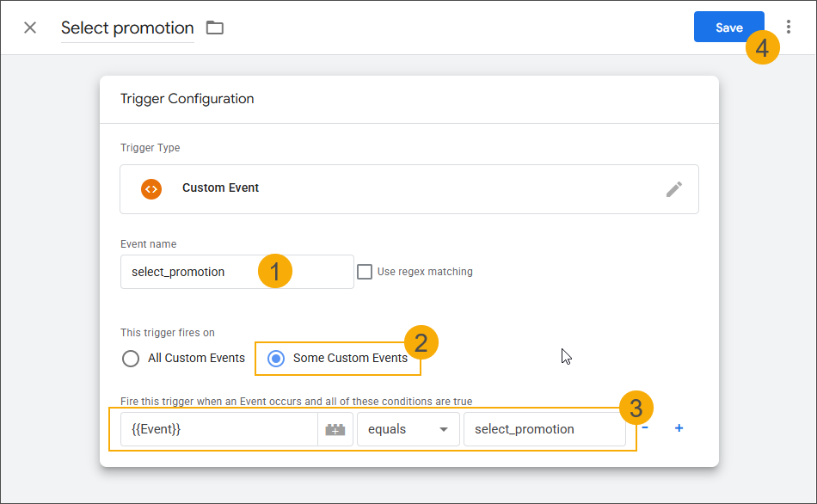This screenshot has width=817, height=504.
Task: Save the trigger configuration
Action: (x=728, y=27)
